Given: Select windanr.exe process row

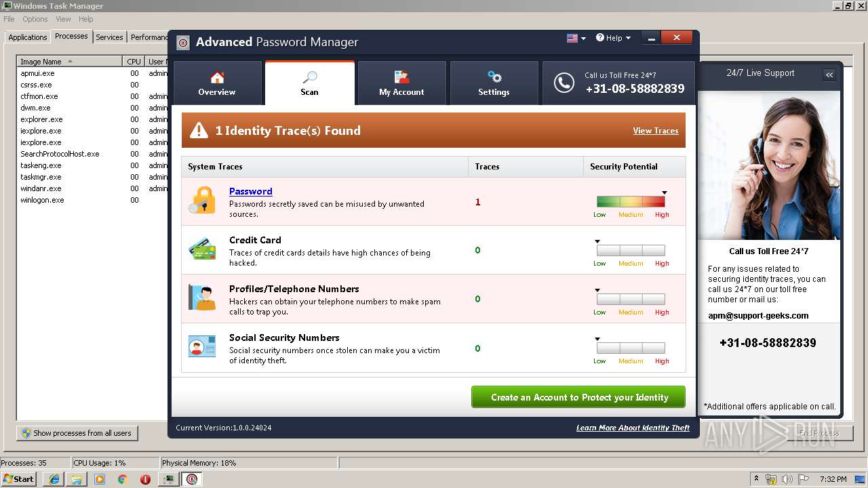Looking at the screenshot, I should [92, 188].
